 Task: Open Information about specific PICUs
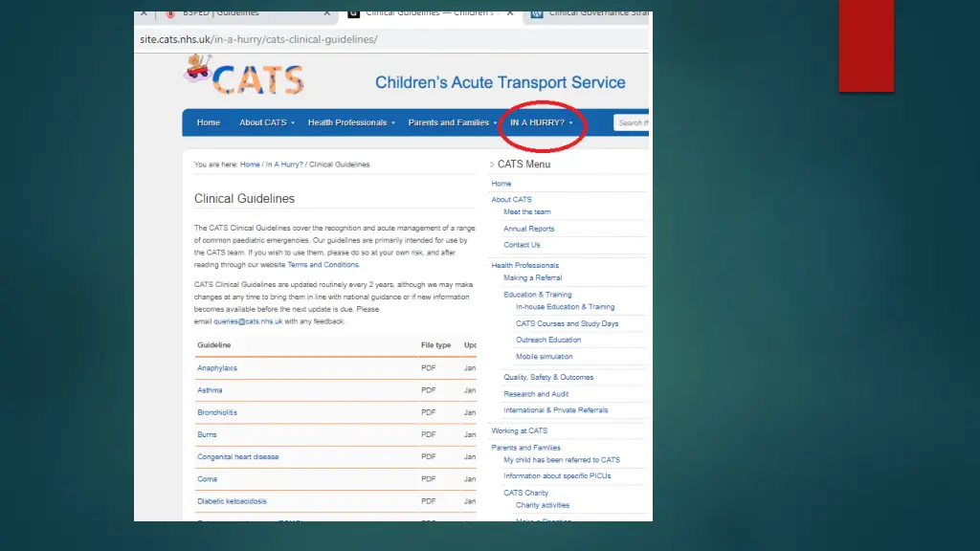coord(557,476)
